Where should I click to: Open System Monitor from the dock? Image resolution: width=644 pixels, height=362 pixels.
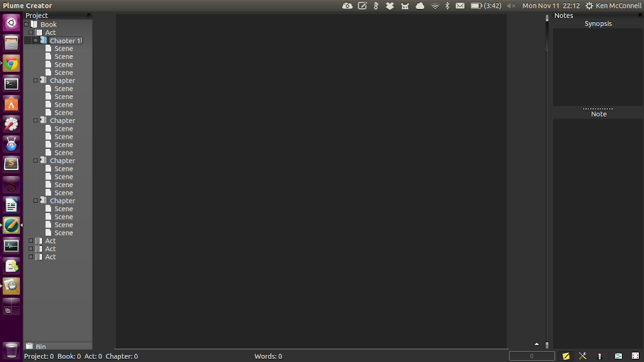(11, 245)
